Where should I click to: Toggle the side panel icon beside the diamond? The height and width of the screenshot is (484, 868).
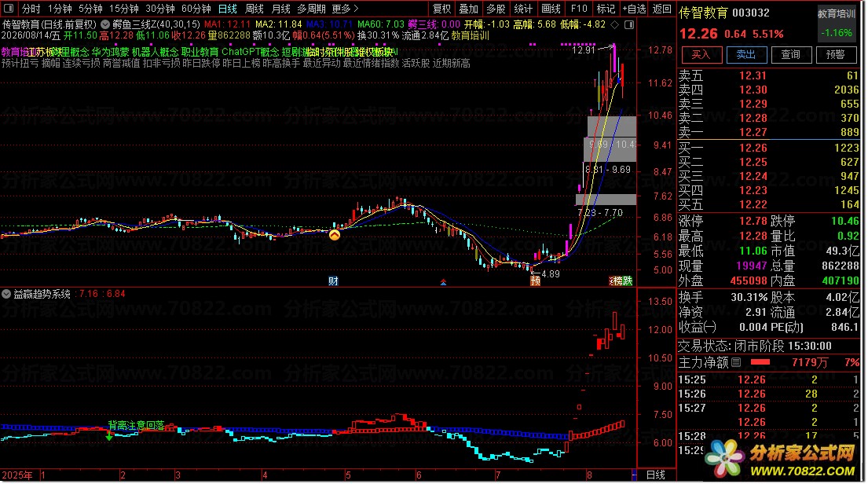point(629,24)
